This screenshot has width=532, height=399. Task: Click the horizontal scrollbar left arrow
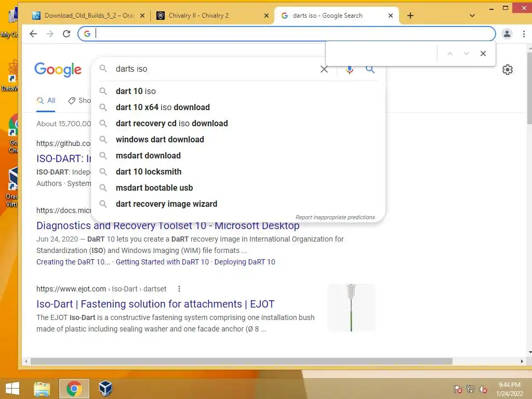coord(26,362)
